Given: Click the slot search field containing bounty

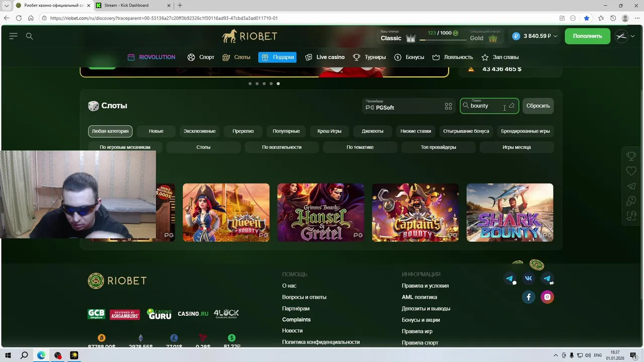Looking at the screenshot, I should [489, 106].
